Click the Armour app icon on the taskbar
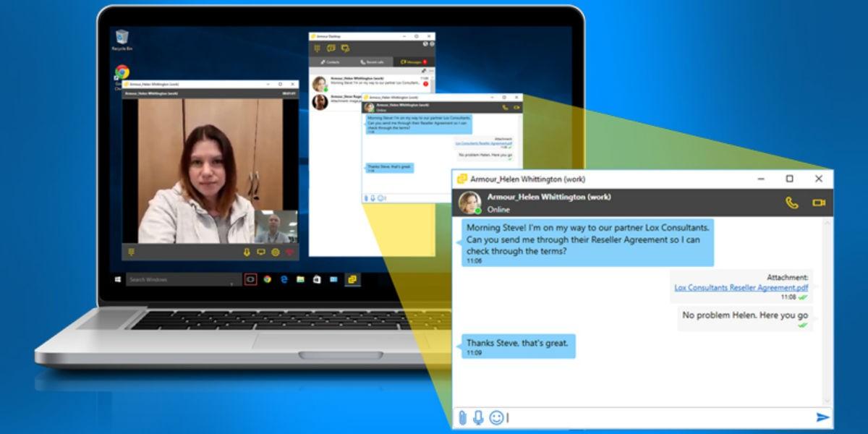 pyautogui.click(x=352, y=279)
